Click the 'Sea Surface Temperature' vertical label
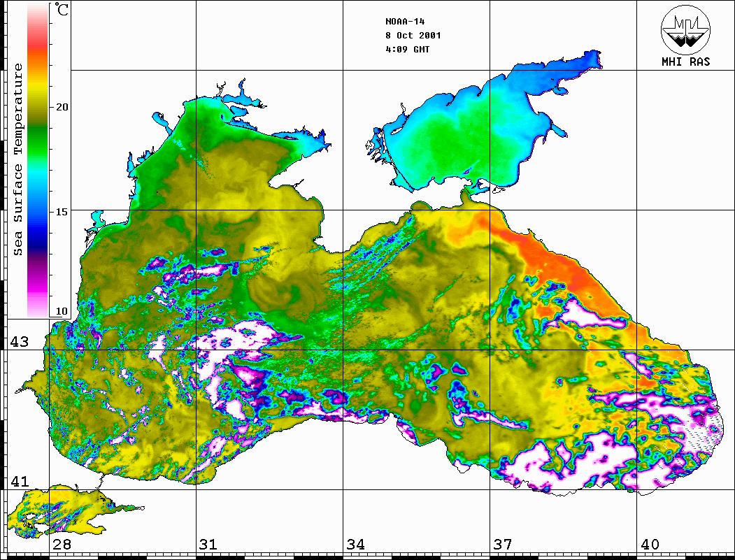Image resolution: width=735 pixels, height=560 pixels. [x=17, y=159]
